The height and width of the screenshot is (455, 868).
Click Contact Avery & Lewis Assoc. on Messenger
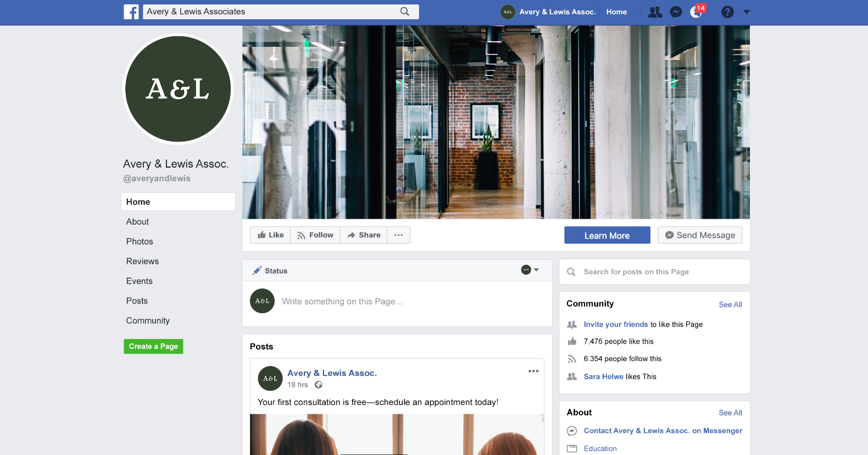point(663,431)
